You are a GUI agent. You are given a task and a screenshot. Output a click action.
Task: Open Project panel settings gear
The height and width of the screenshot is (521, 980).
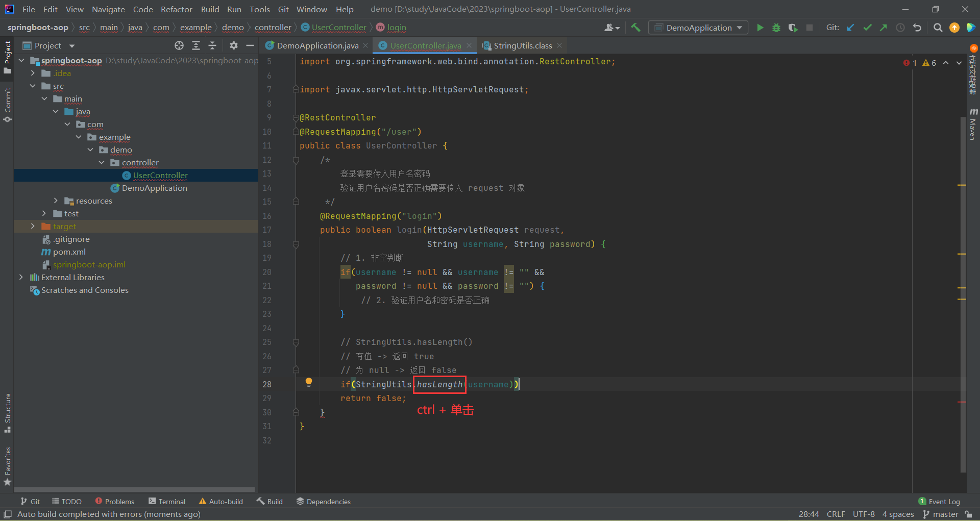234,45
